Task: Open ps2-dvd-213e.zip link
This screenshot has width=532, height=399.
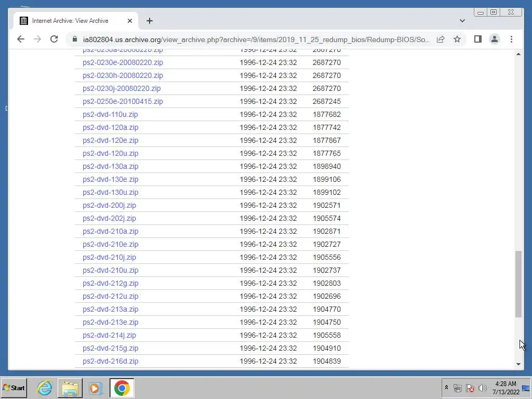Action: [x=110, y=322]
